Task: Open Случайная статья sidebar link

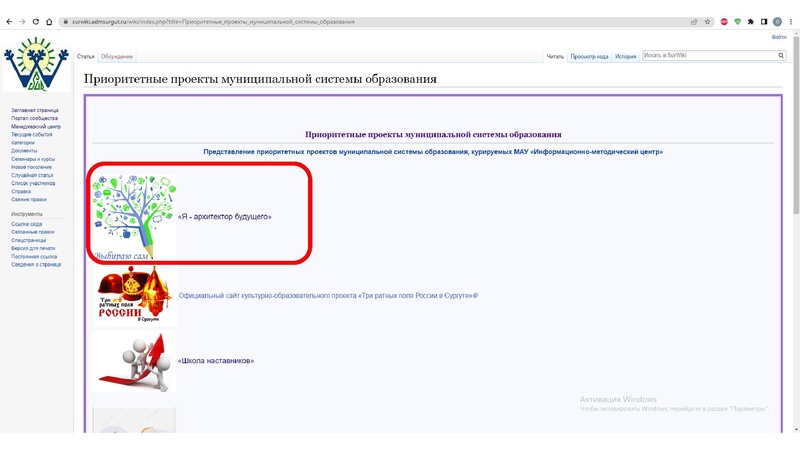Action: click(32, 176)
